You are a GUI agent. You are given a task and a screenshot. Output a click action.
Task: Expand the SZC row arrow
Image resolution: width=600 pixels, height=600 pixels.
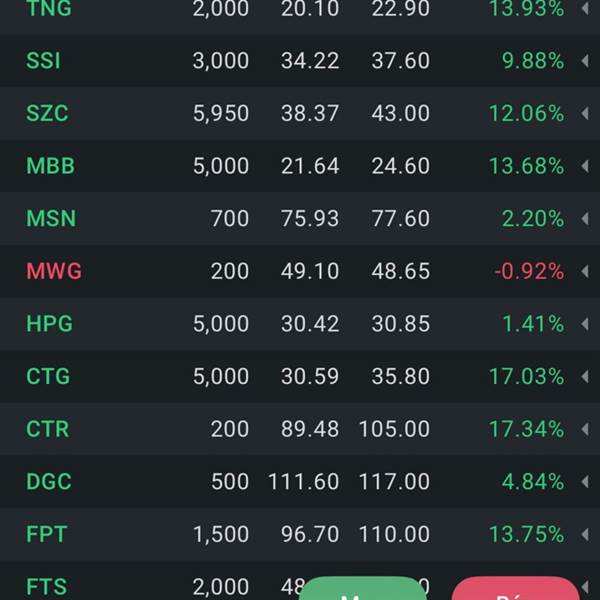585,113
